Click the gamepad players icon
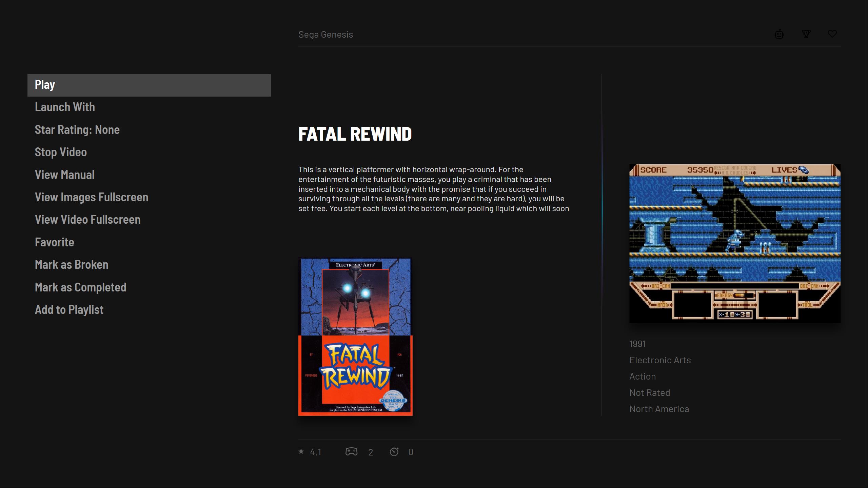 (x=351, y=452)
